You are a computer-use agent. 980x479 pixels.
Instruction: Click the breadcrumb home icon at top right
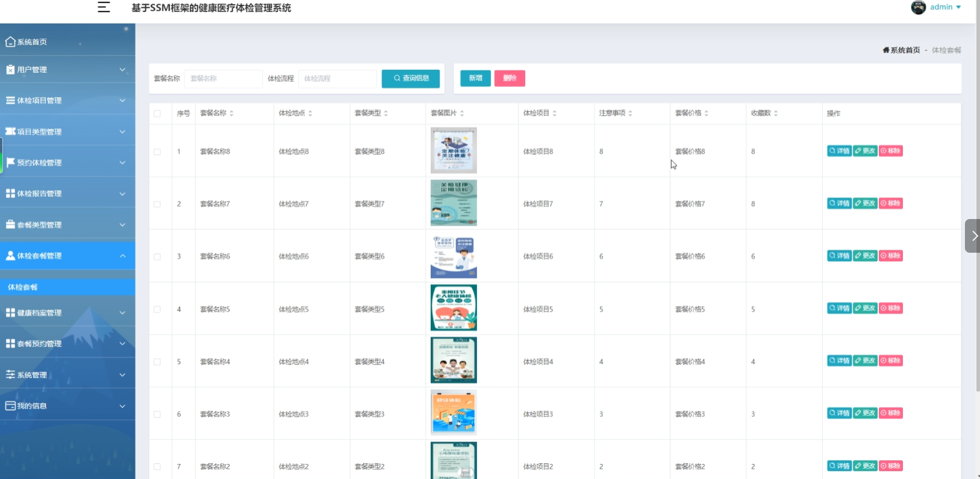pyautogui.click(x=886, y=50)
